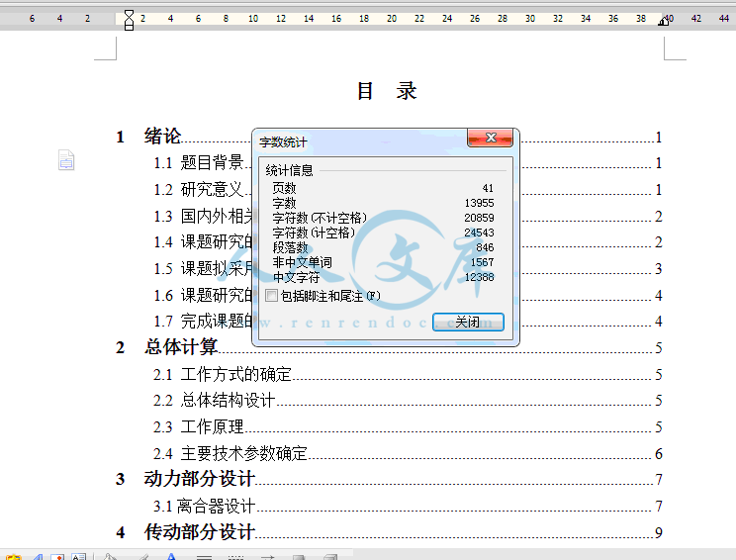This screenshot has height=560, width=736.
Task: Click the left indent box on the ruler
Action: 129,28
